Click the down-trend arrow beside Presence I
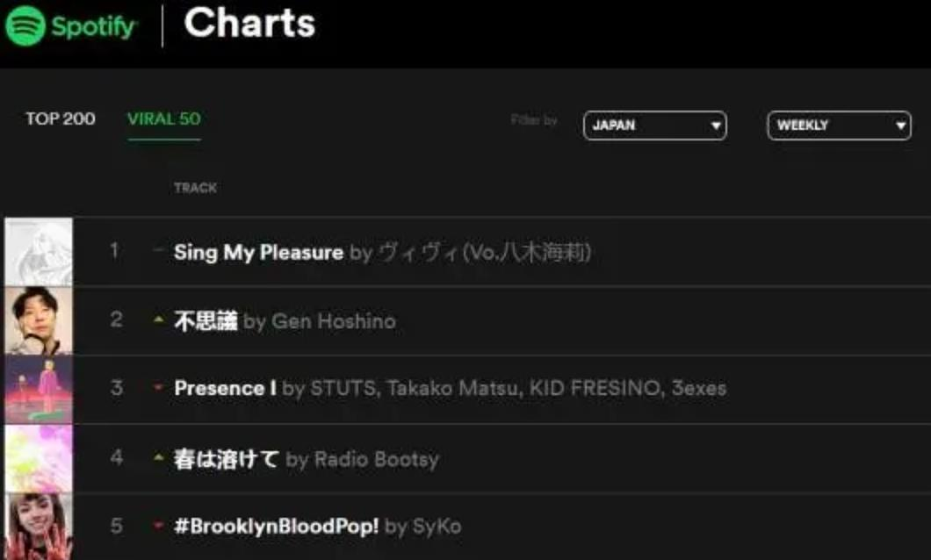Screen dimensions: 931x560 click(158, 389)
